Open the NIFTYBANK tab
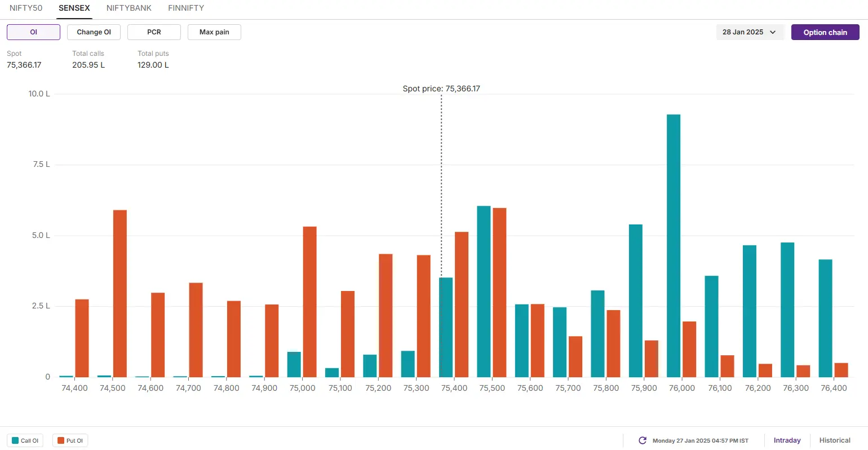Image resolution: width=868 pixels, height=450 pixels. pyautogui.click(x=129, y=8)
